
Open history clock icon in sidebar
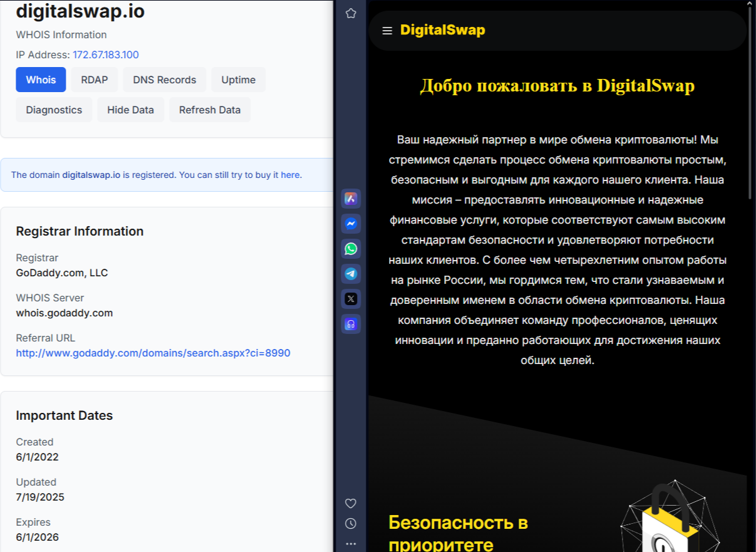click(351, 523)
